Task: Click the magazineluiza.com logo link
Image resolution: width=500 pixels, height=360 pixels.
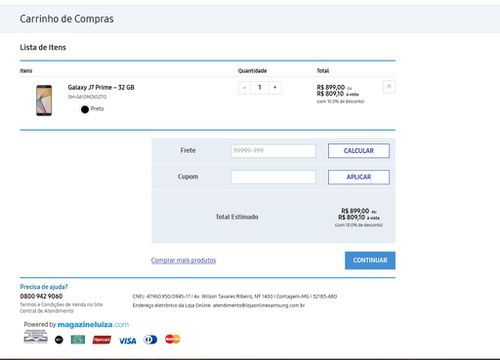Action: [93, 325]
